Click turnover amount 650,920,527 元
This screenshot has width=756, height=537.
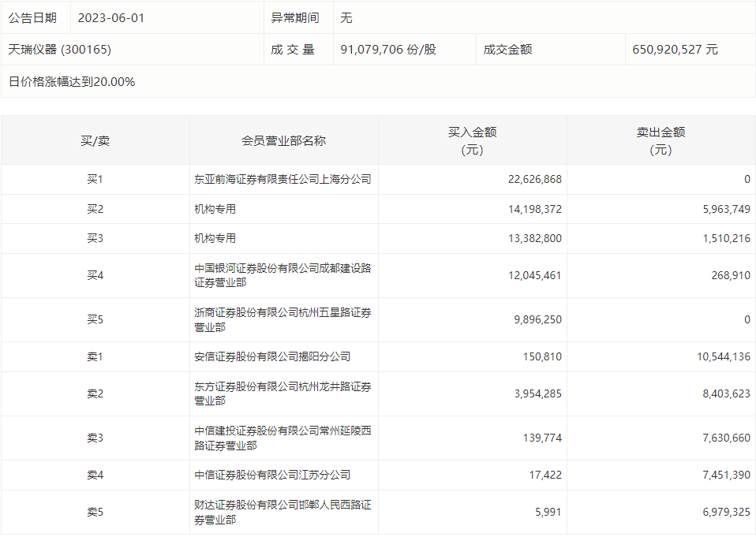[675, 49]
